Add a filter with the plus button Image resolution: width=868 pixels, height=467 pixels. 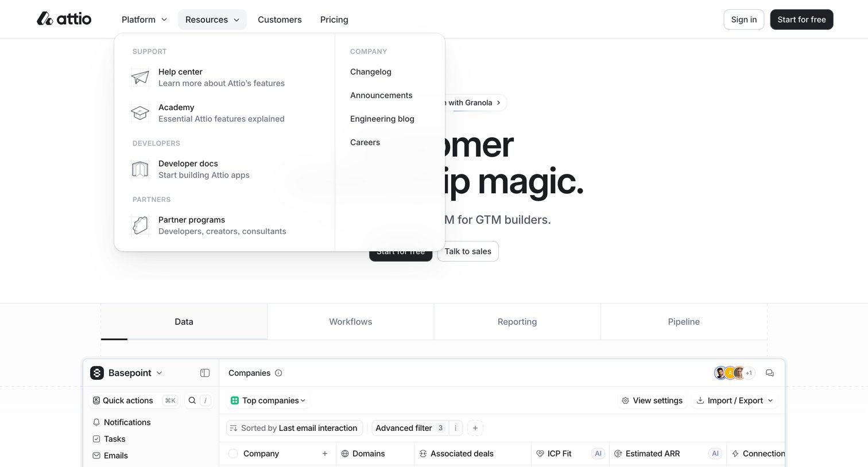pos(475,428)
